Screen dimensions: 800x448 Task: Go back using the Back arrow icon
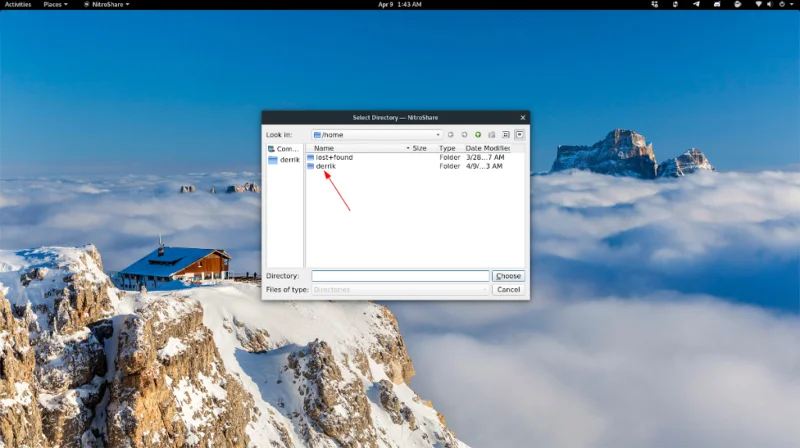tap(451, 135)
